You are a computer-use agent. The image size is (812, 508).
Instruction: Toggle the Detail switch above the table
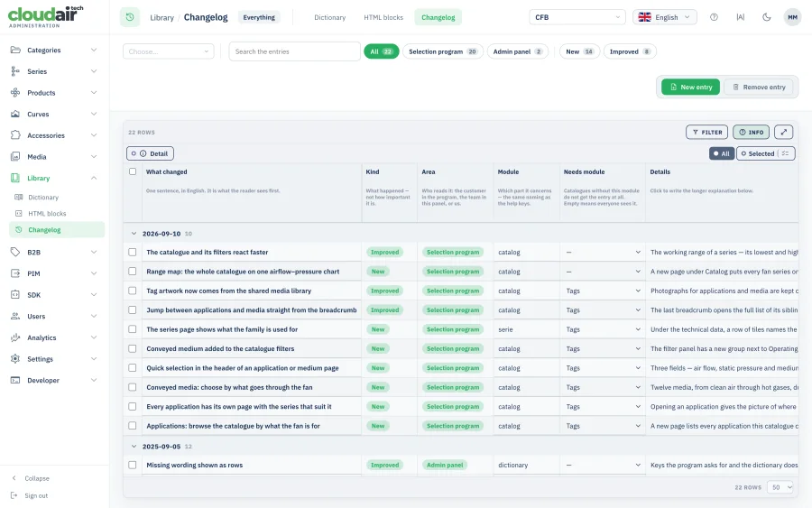click(150, 153)
